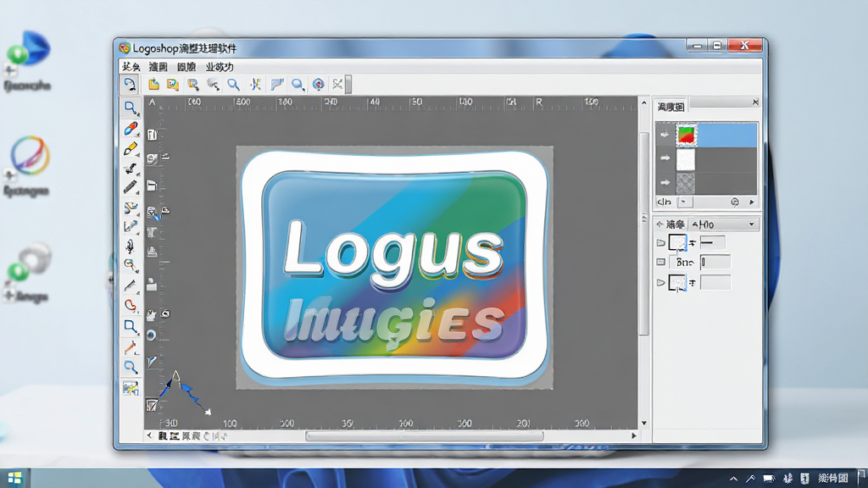Screen dimensions: 868x488
Task: Click the red-blue target icon in toolbar
Action: [x=319, y=84]
